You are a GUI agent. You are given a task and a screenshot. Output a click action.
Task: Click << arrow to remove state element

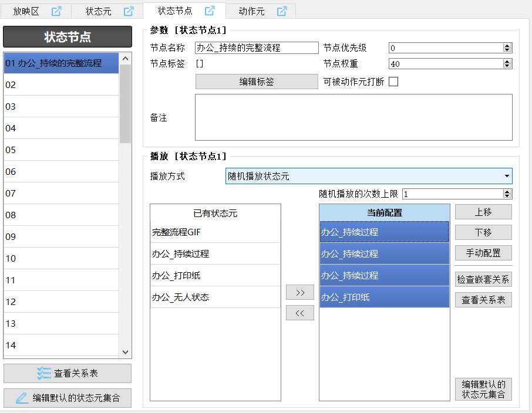300,313
